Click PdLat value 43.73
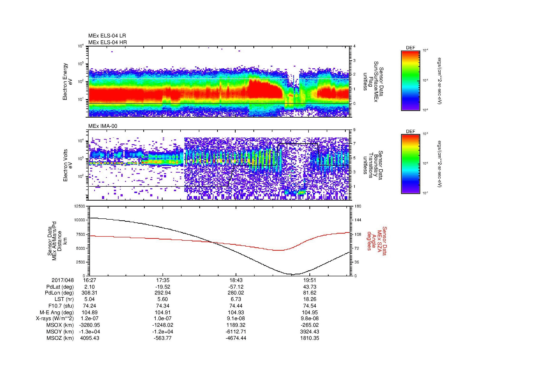Viewport: 555px width, 392px height. (310, 287)
